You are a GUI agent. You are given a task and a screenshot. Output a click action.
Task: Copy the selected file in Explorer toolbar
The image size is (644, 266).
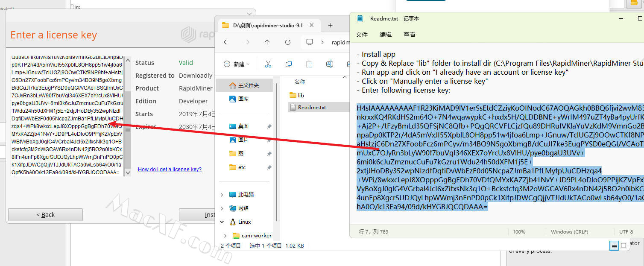(289, 64)
